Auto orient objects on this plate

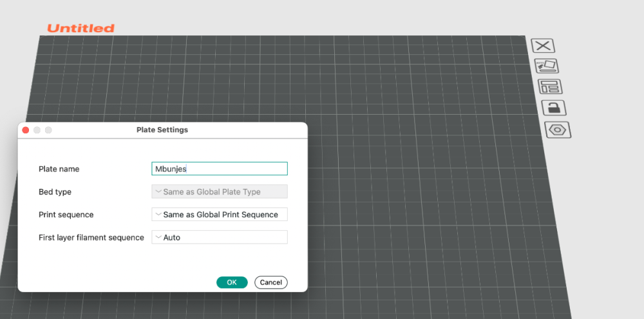(x=547, y=66)
